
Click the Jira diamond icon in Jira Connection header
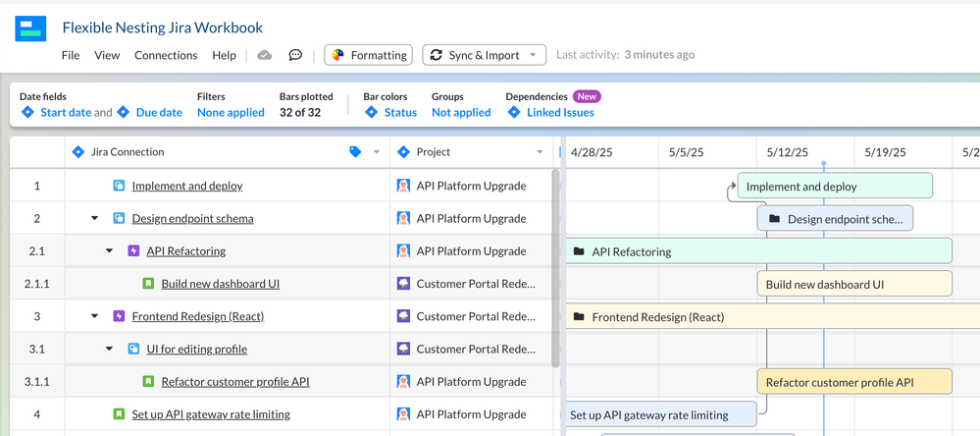[x=78, y=152]
